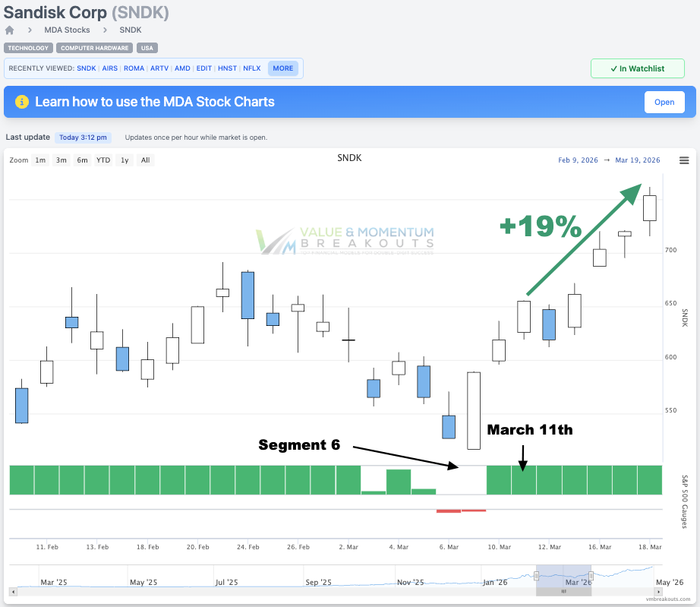
Task: Click the 10. Mar date axis label
Action: pyautogui.click(x=499, y=547)
